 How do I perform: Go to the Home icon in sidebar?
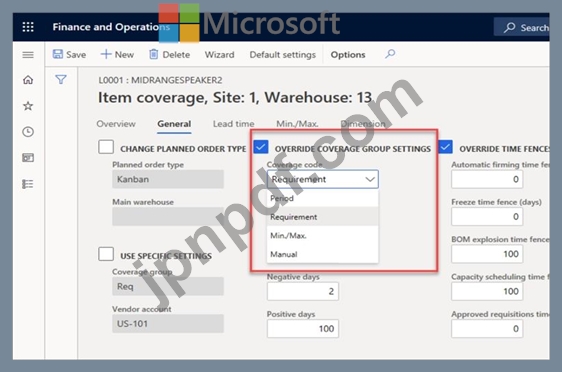28,80
